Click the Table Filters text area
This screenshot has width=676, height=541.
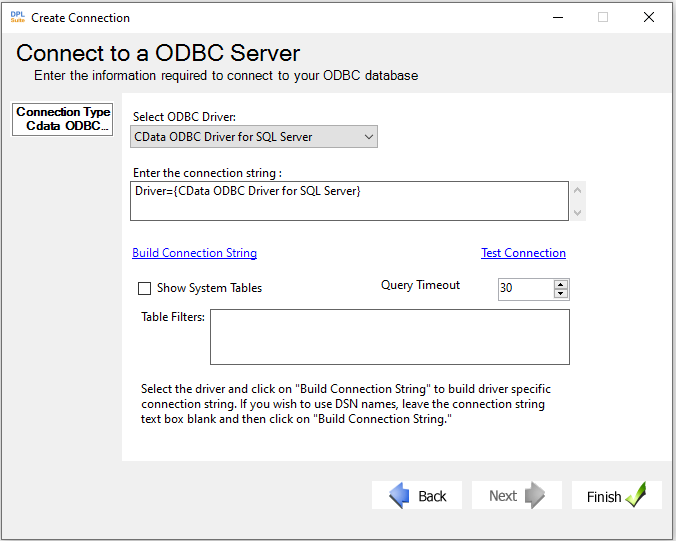coord(390,337)
